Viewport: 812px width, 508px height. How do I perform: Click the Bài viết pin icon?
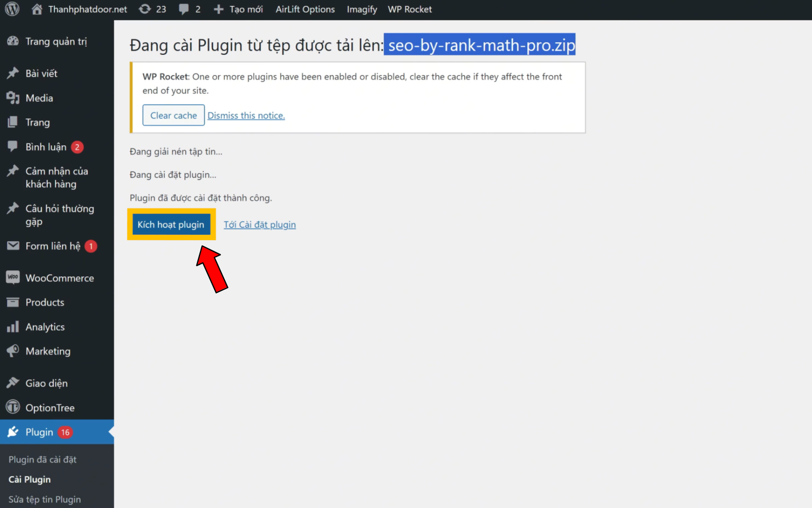click(x=13, y=73)
